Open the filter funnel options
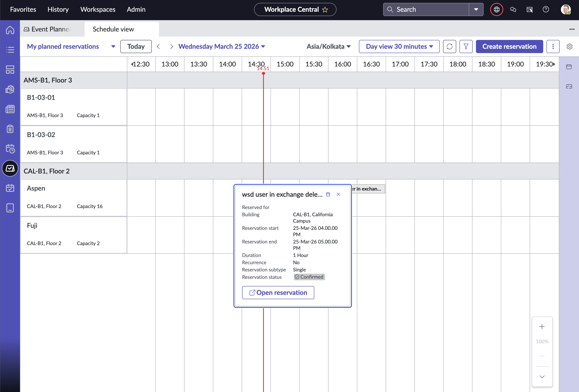The height and width of the screenshot is (392, 579). click(466, 46)
